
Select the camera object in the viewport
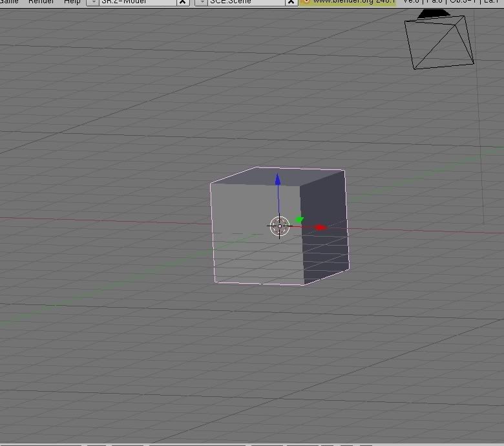(439, 39)
